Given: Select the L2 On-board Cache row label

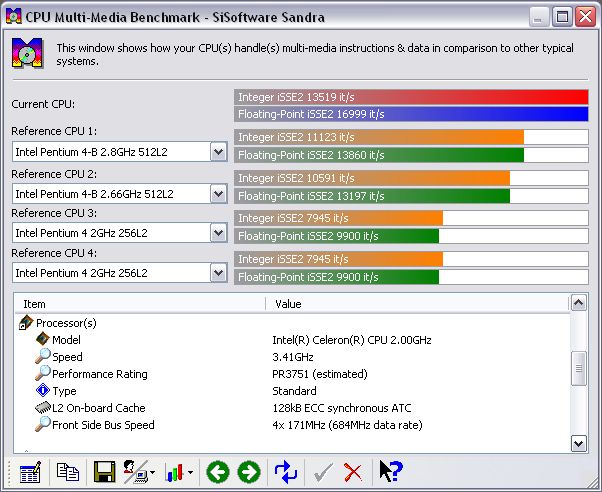Looking at the screenshot, I should pos(98,408).
